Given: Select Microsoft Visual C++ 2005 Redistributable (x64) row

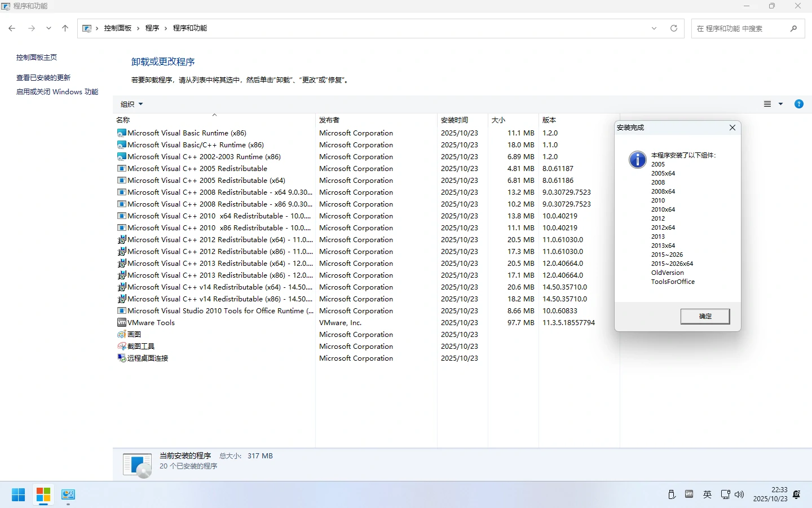Looking at the screenshot, I should 206,181.
